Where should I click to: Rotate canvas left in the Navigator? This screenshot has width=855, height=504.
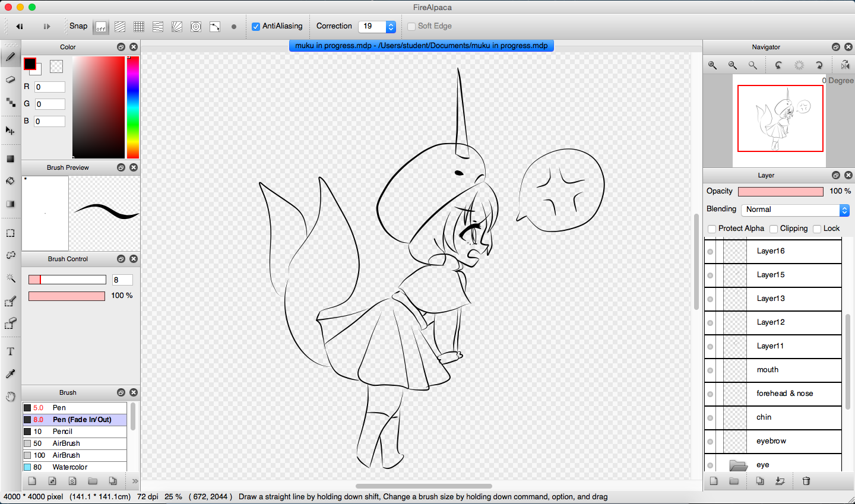click(x=778, y=65)
